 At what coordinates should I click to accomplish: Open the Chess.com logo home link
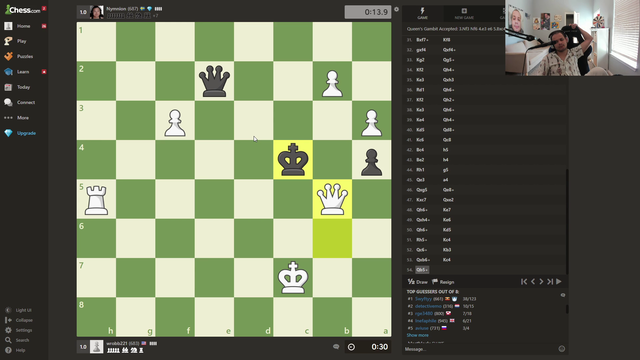22,9
